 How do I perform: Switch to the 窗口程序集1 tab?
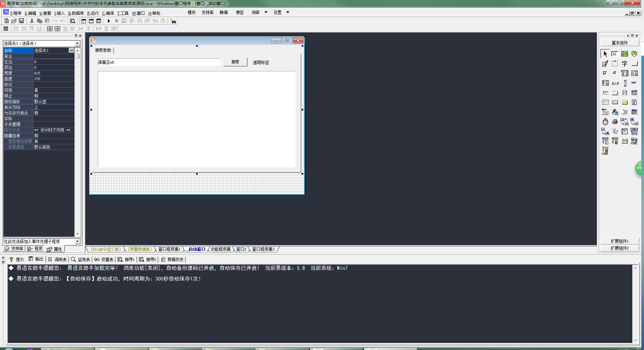point(169,249)
